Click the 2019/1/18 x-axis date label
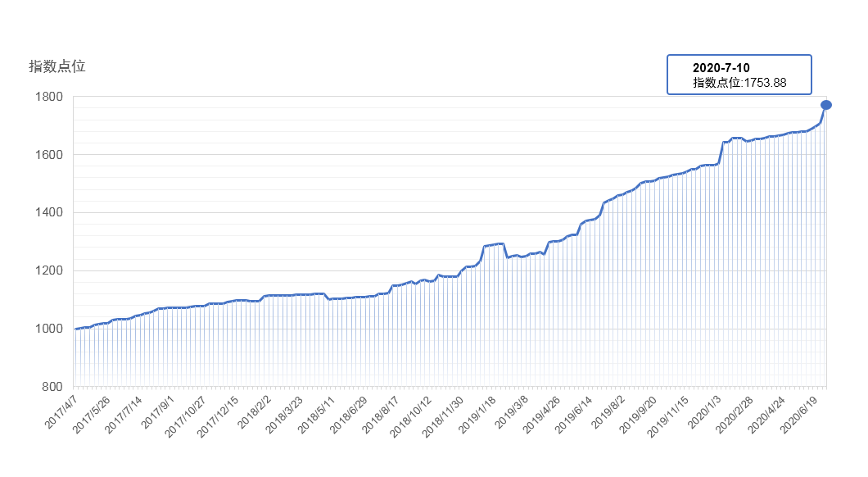Viewport: 868px width, 477px height. [477, 415]
